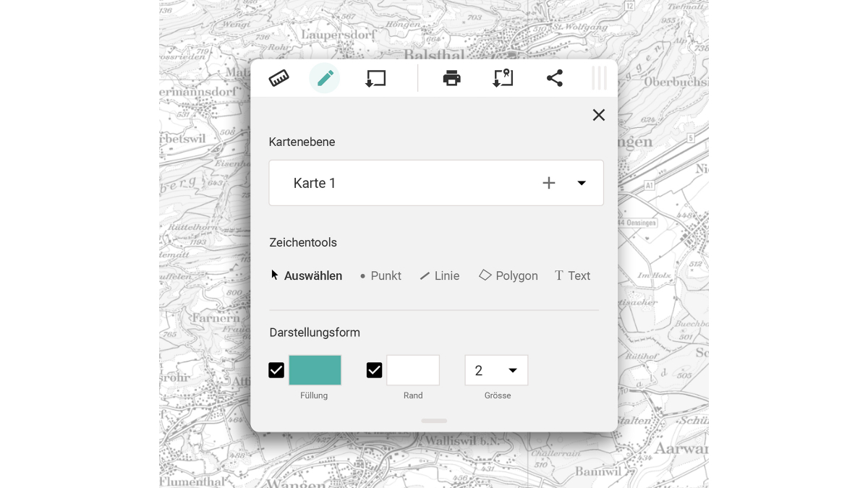Click the Zeichentools heading
Screen dimensions: 868x488
click(x=303, y=242)
